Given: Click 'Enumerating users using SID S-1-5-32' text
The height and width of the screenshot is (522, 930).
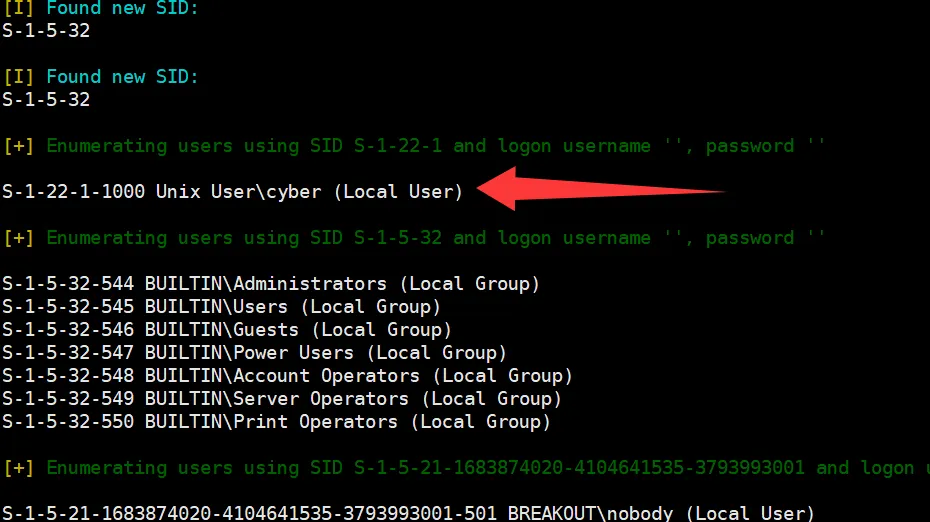Looking at the screenshot, I should tap(244, 238).
